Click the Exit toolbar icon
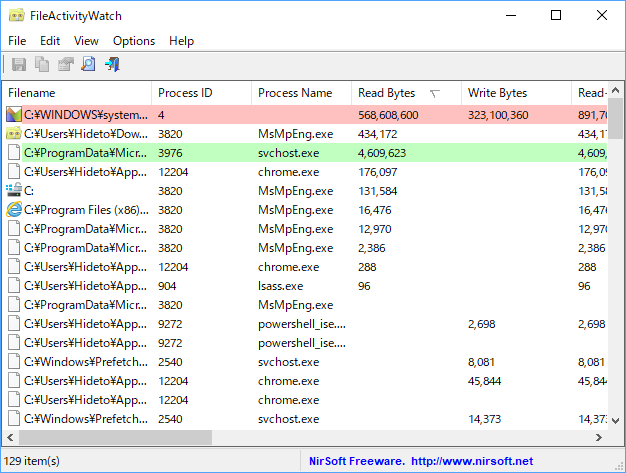 click(112, 64)
